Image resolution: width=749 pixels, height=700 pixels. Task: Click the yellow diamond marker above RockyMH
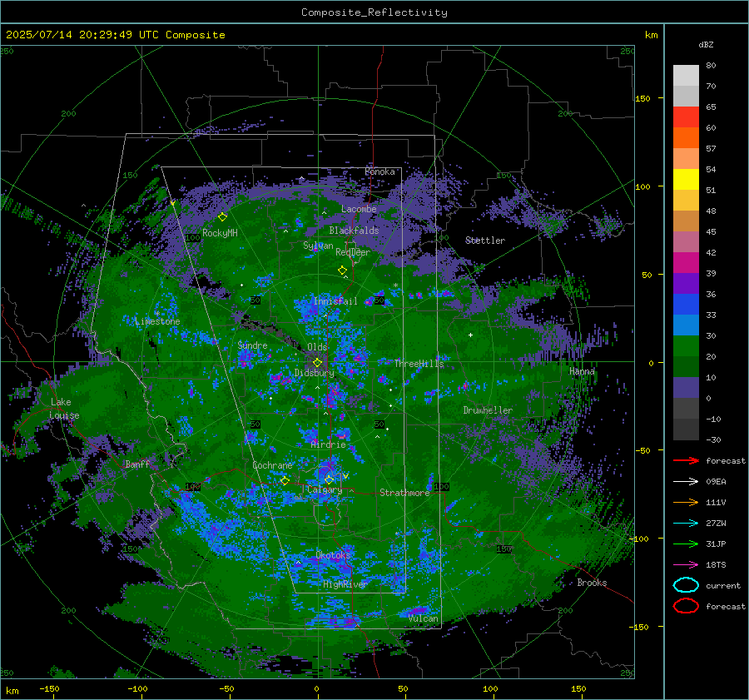tap(222, 217)
